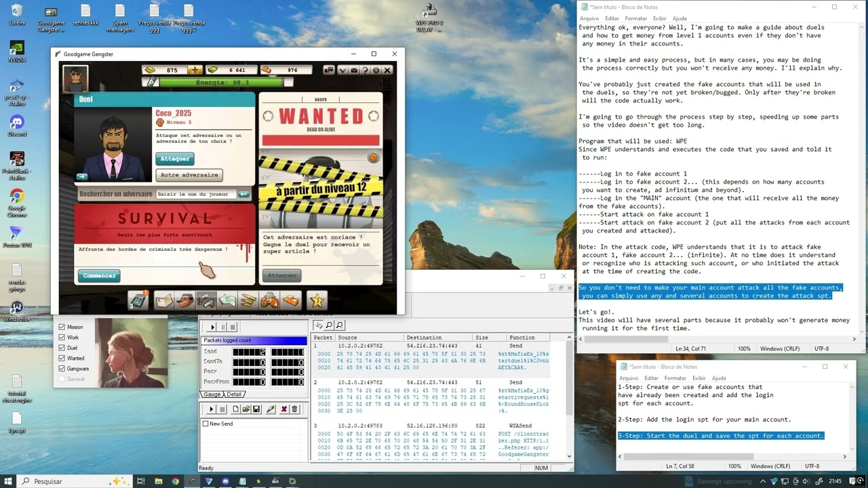Click the plus button to add gold
Screen dimensions: 868x488
coord(195,70)
